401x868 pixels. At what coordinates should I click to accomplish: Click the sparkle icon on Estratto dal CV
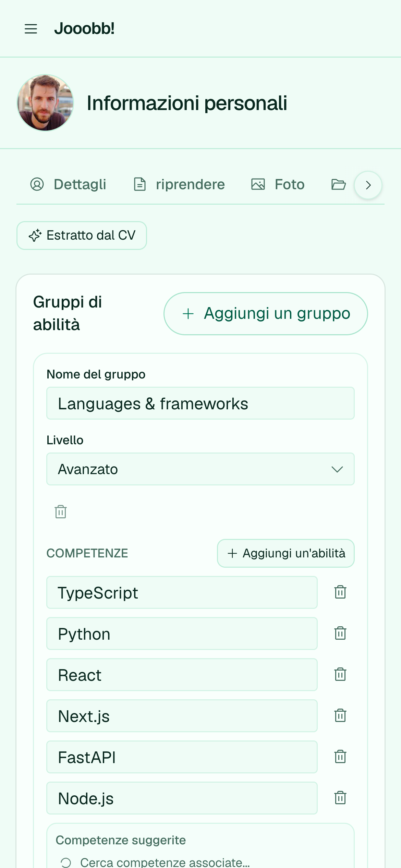(35, 236)
